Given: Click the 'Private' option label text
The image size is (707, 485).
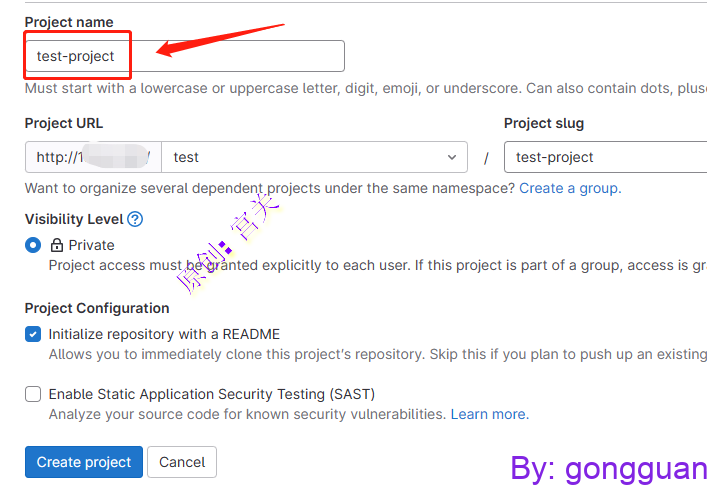Looking at the screenshot, I should (x=91, y=245).
